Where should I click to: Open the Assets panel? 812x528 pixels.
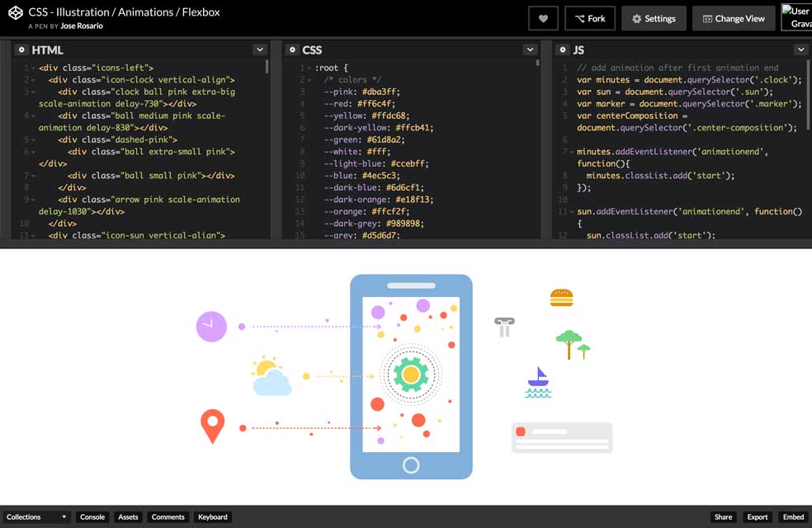point(128,517)
